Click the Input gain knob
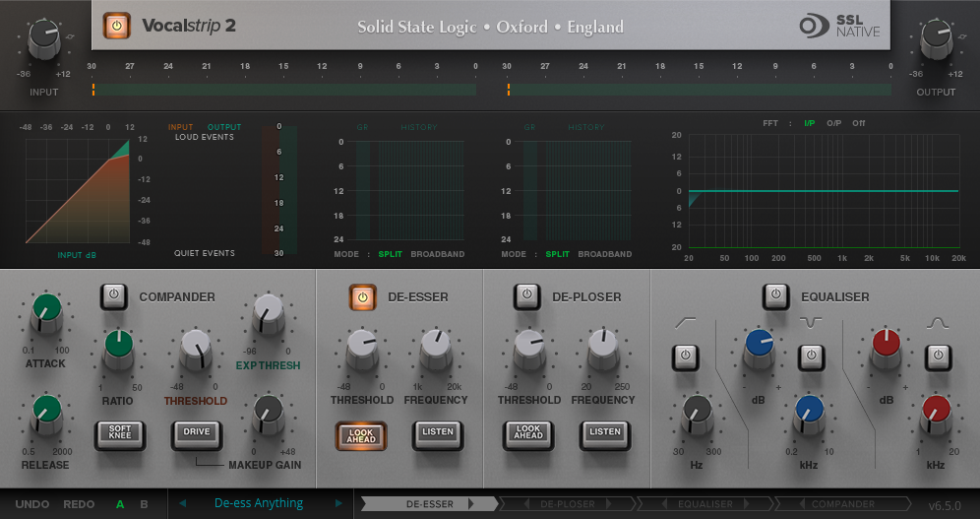Viewport: 980px width, 519px height. (44, 38)
